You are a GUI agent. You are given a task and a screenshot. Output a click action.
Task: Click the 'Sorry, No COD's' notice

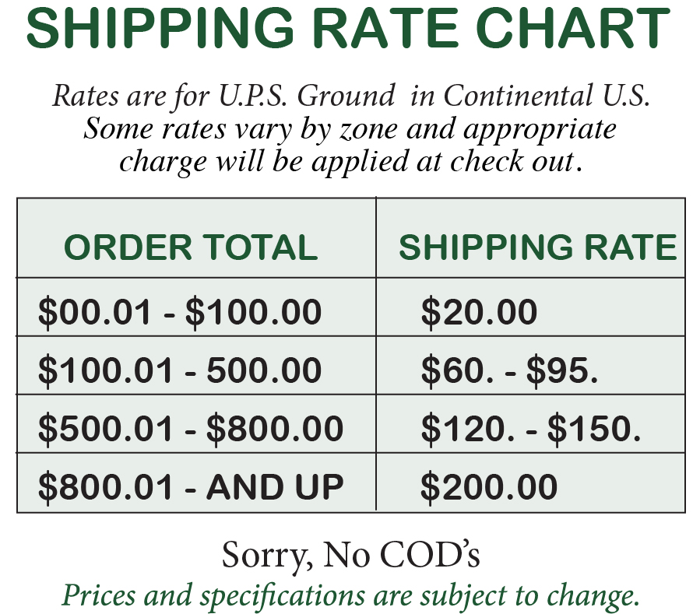tap(350, 555)
